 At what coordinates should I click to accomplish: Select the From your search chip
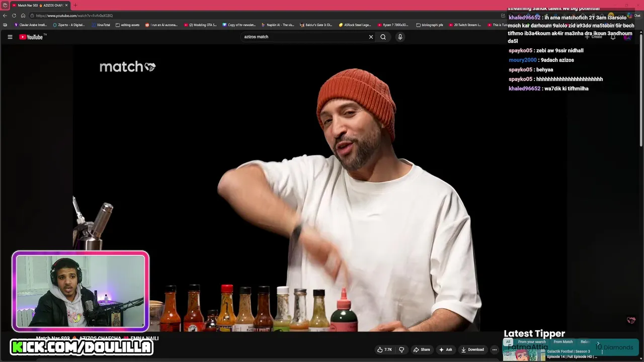[532, 342]
